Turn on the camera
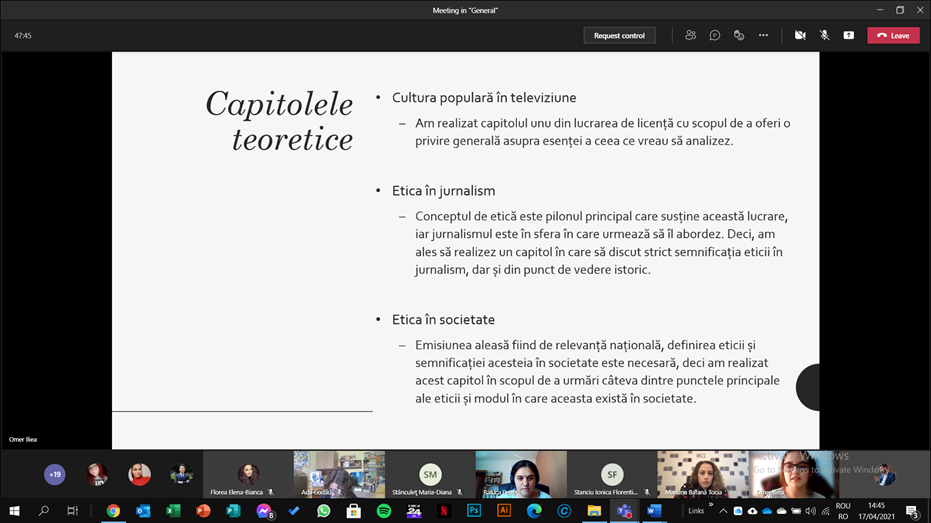The width and height of the screenshot is (931, 523). click(800, 35)
